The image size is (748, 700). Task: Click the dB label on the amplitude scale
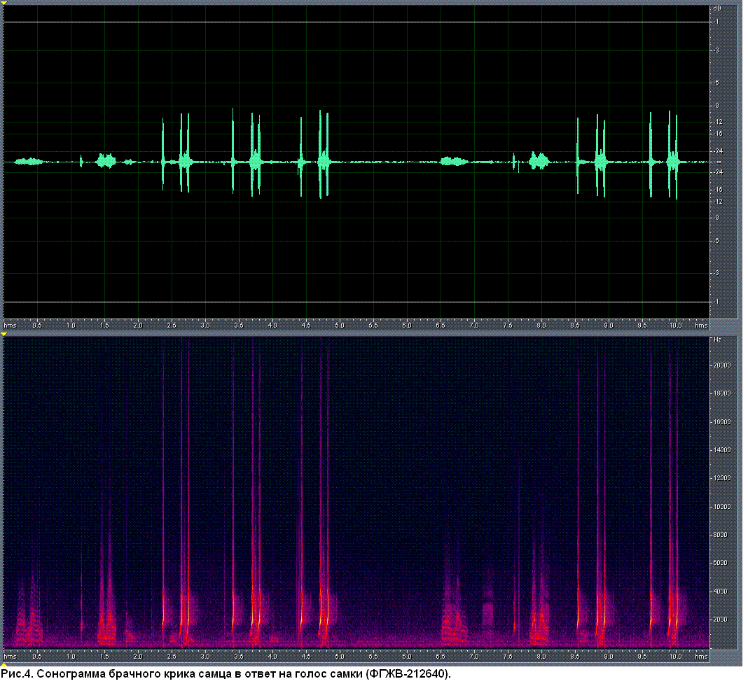click(x=717, y=8)
